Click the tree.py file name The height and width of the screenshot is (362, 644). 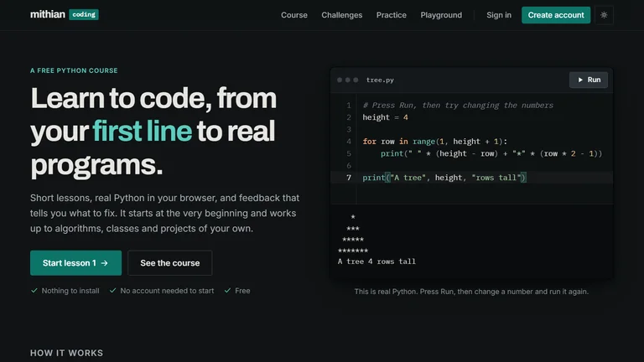[x=380, y=80]
